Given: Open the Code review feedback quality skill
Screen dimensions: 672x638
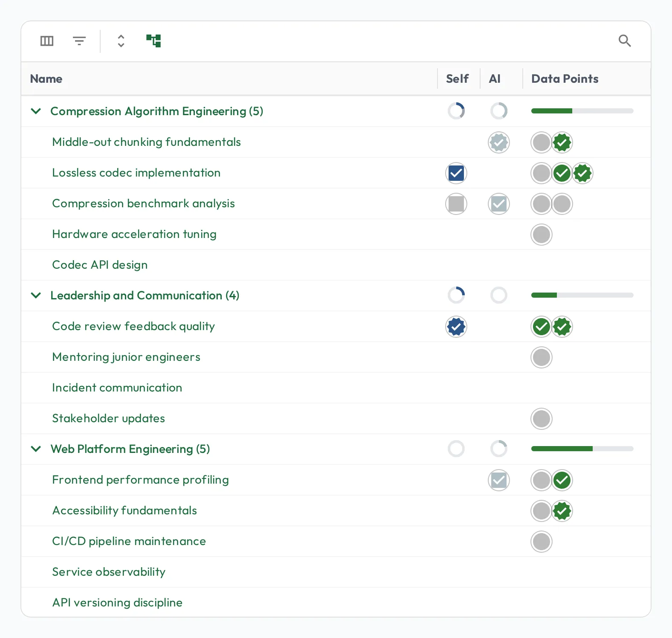Looking at the screenshot, I should point(133,326).
